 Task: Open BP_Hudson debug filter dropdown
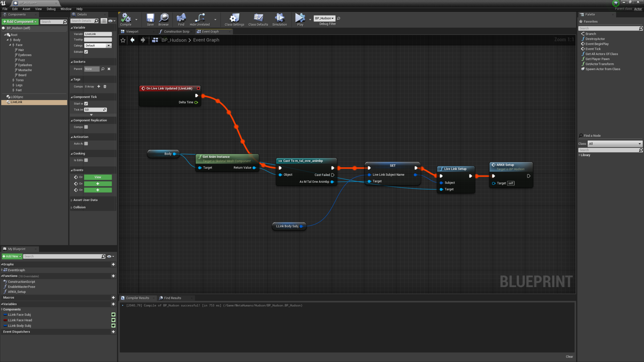coord(324,18)
